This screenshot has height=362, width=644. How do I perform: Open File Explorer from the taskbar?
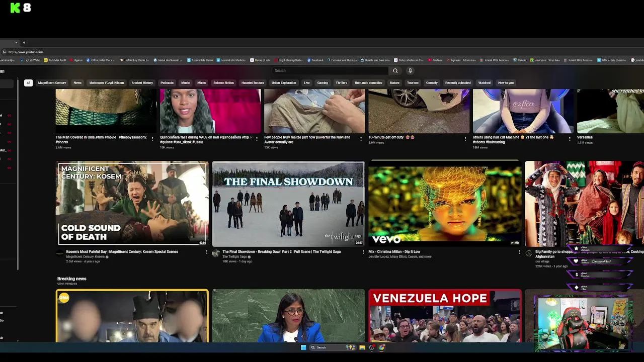(362, 347)
